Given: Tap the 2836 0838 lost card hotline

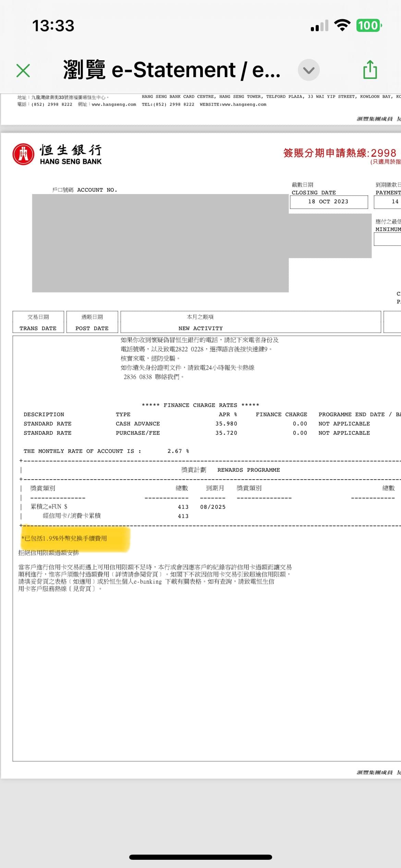Looking at the screenshot, I should pos(138,377).
